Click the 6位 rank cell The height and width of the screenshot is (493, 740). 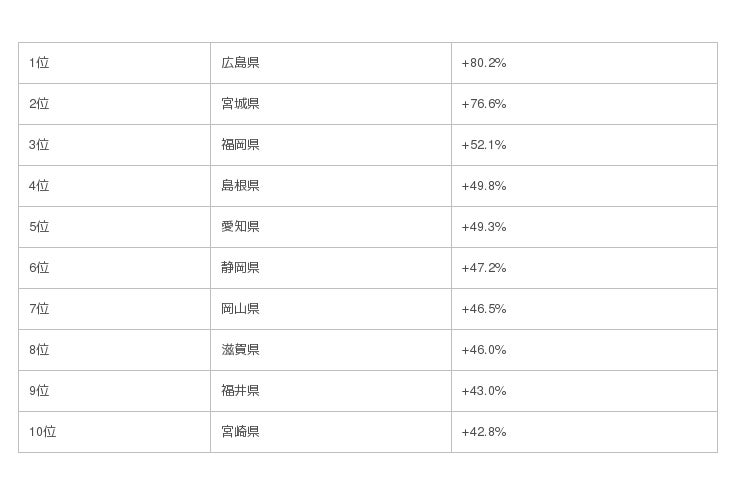(x=39, y=268)
